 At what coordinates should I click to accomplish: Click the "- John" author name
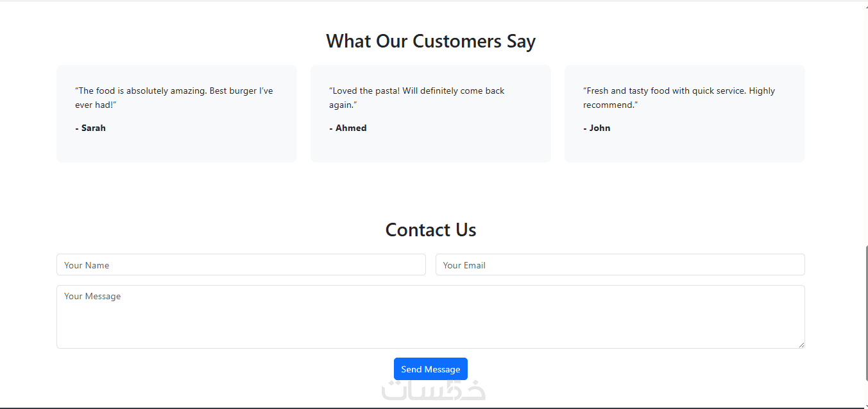(597, 128)
